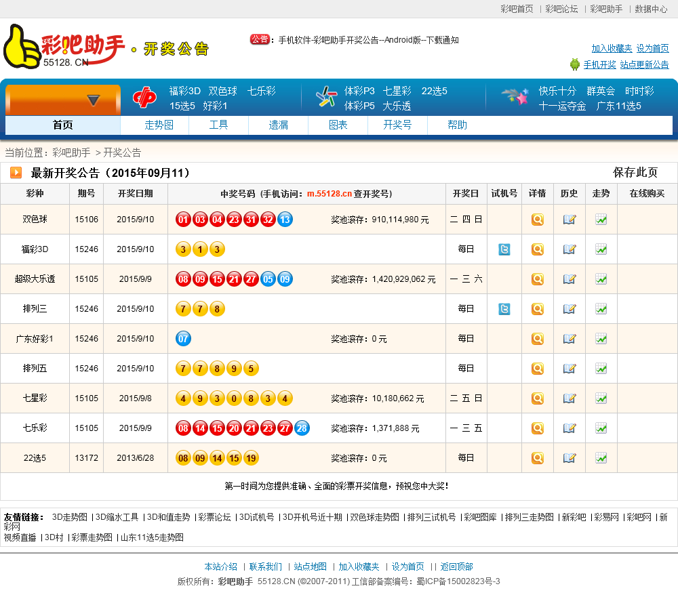The width and height of the screenshot is (678, 616).
Task: Click the 加入收藏夹 link at top right
Action: [611, 49]
